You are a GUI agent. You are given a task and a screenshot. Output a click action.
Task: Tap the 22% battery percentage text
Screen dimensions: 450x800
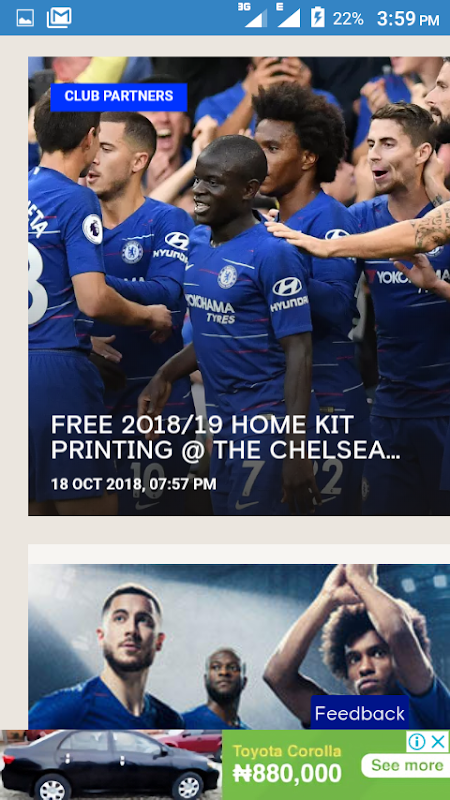348,19
